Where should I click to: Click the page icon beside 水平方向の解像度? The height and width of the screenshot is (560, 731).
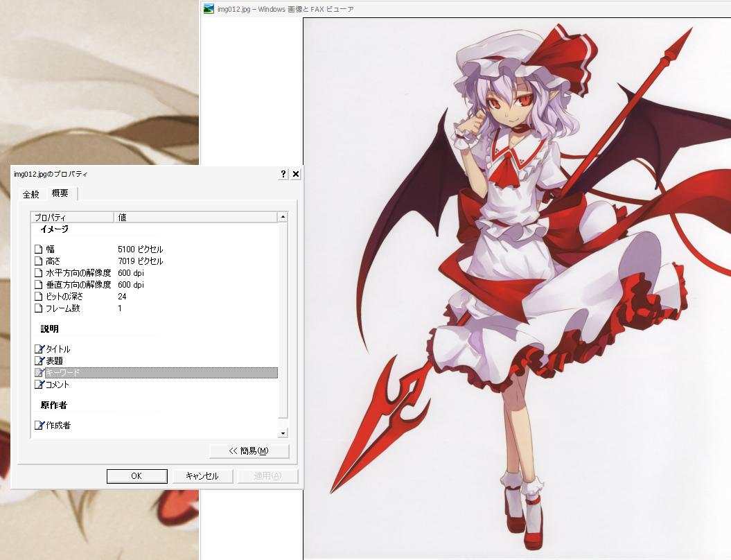(x=39, y=273)
